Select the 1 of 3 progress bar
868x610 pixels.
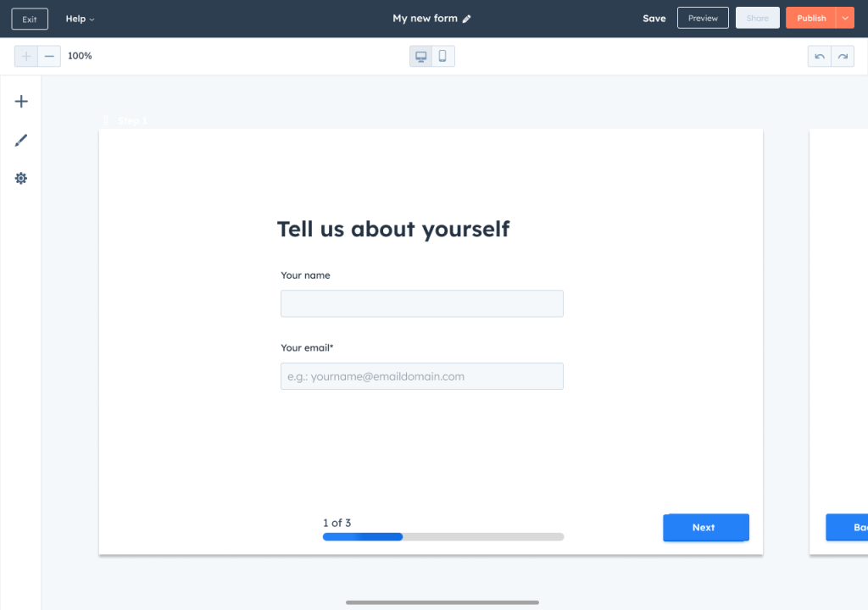tap(442, 536)
